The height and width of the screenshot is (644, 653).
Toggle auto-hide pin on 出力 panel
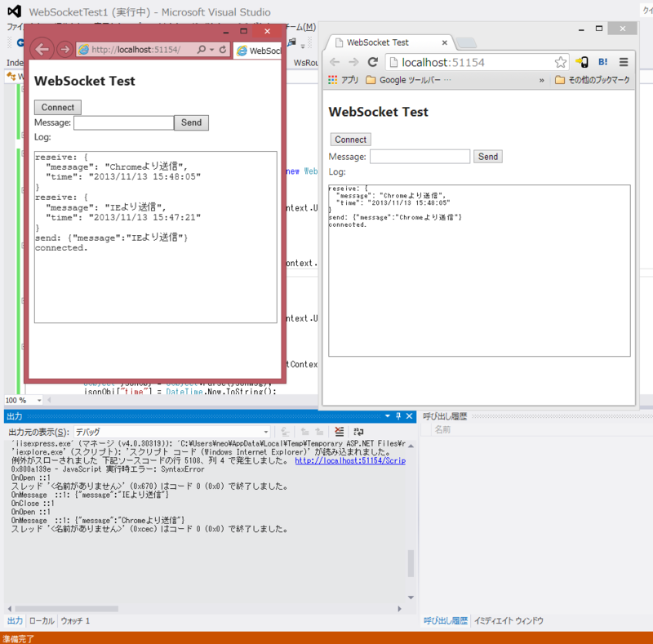[x=398, y=416]
